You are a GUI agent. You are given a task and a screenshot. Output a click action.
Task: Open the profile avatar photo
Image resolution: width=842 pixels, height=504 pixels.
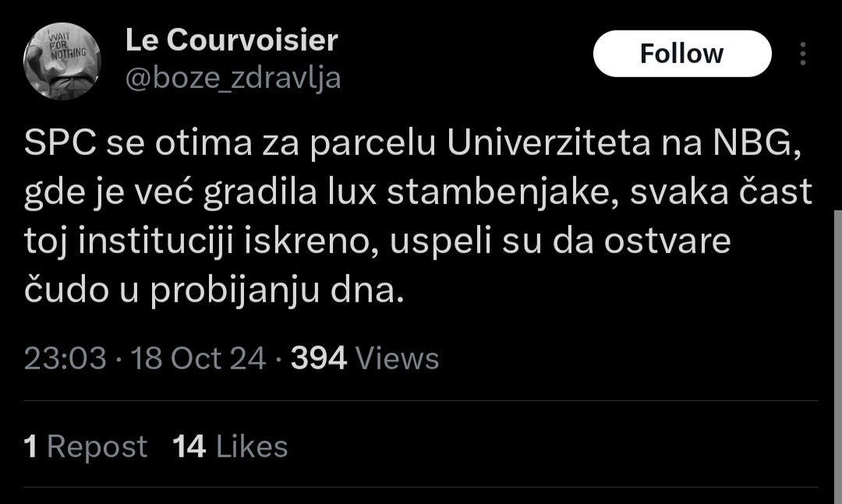[62, 62]
